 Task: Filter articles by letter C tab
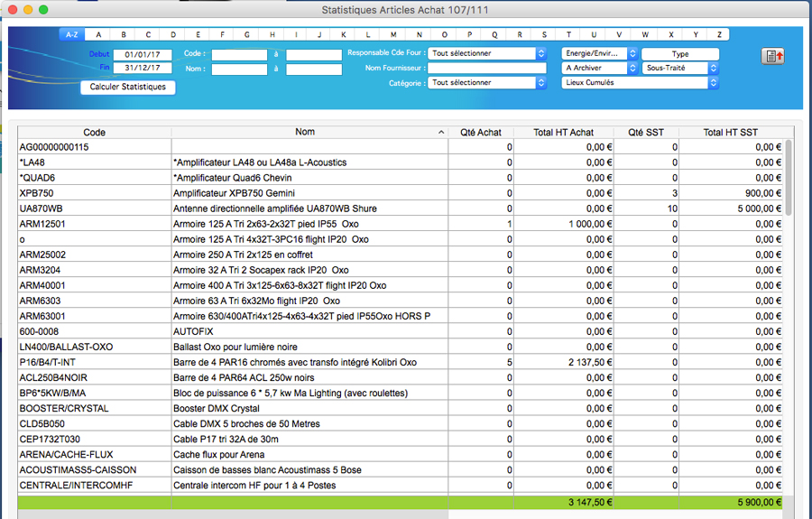[x=148, y=34]
